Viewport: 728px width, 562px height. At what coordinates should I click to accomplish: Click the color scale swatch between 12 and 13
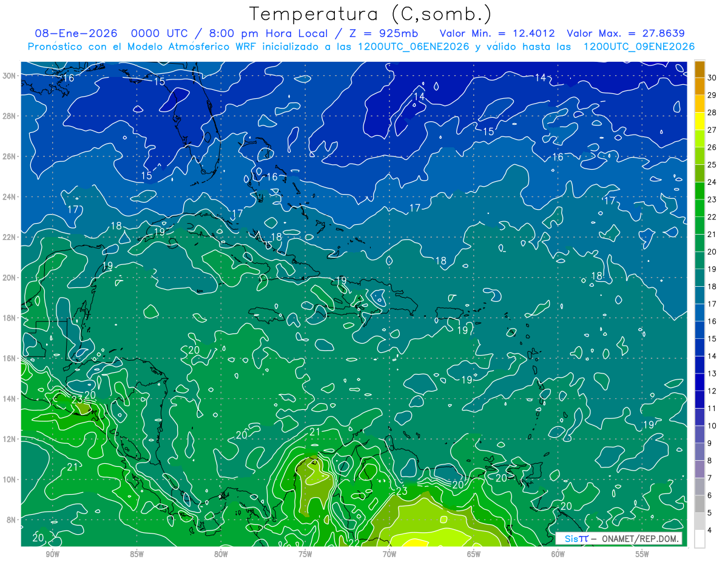click(x=699, y=383)
